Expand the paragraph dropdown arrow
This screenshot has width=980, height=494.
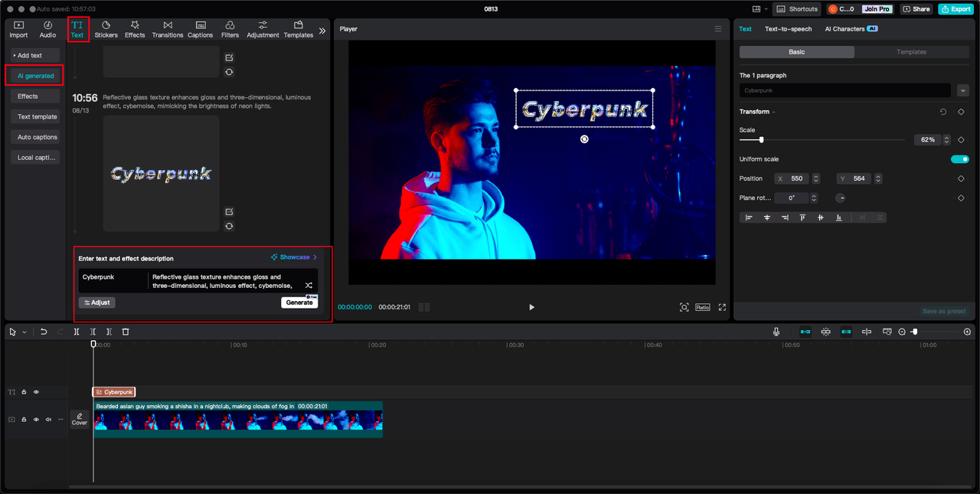(x=962, y=90)
